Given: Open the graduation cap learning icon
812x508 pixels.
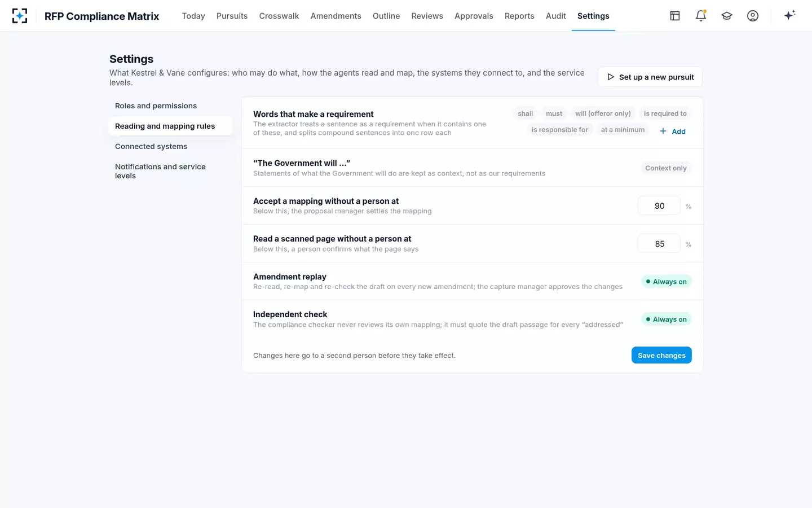Looking at the screenshot, I should [x=727, y=16].
